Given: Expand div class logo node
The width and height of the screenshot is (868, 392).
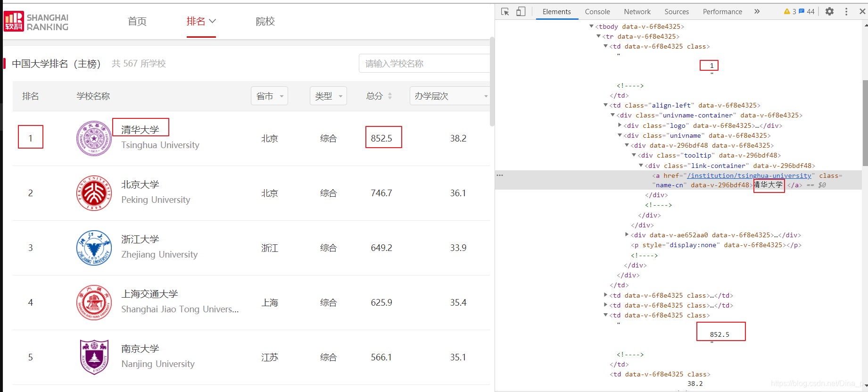Looking at the screenshot, I should [x=620, y=125].
